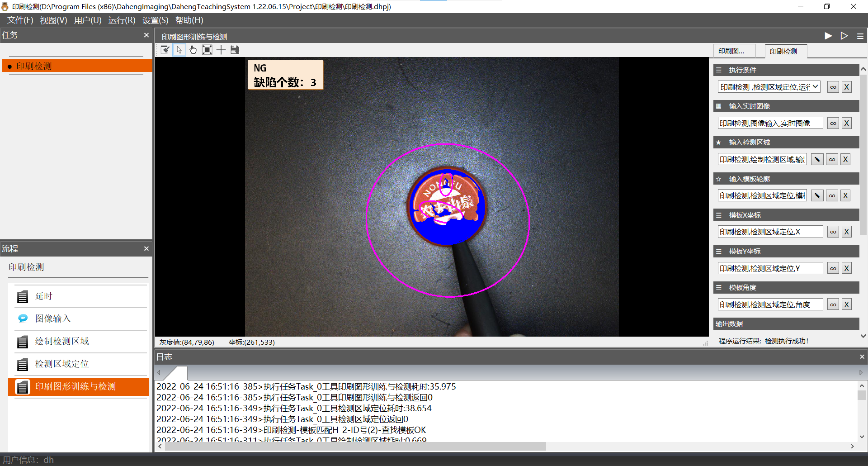Clear the 输入实时图像 binding with X
Viewport: 868px width, 466px height.
(847, 123)
